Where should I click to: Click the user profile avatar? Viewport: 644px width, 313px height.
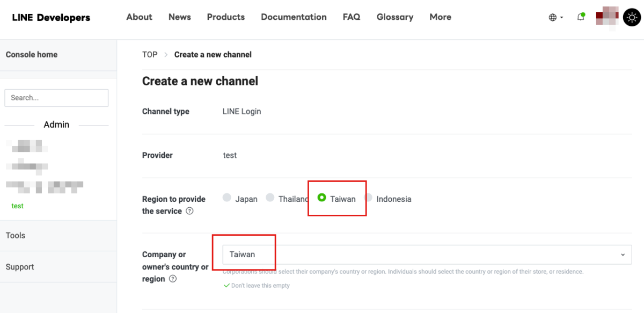coord(606,16)
